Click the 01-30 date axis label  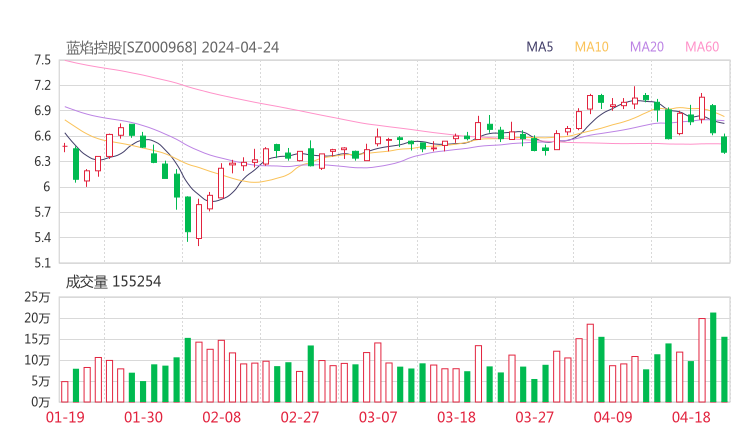point(143,417)
